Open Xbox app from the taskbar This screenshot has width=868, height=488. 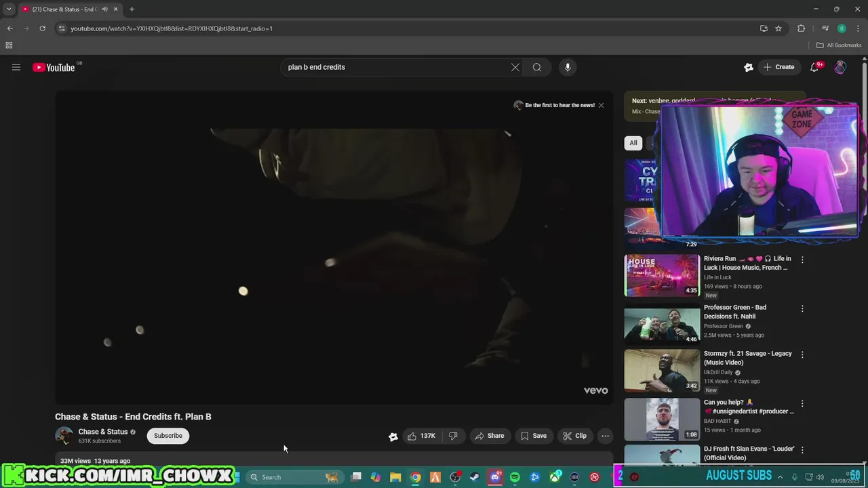[x=555, y=477]
